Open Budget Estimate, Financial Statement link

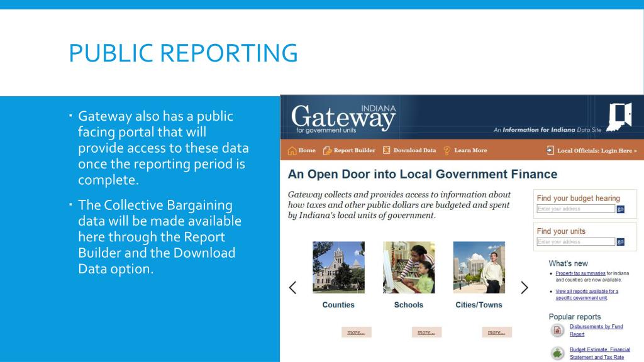599,353
